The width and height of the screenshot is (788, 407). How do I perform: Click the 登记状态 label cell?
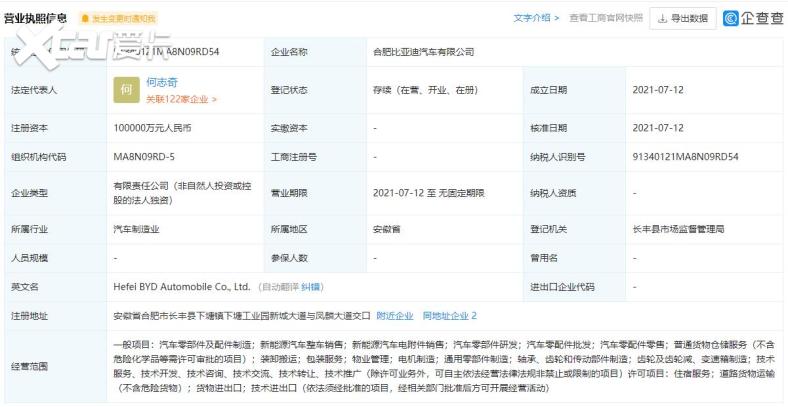pyautogui.click(x=315, y=90)
